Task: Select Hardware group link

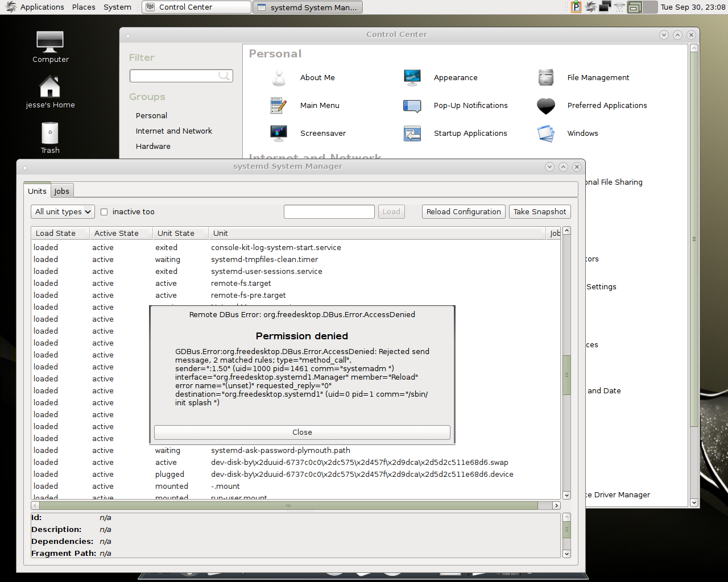Action: point(153,146)
